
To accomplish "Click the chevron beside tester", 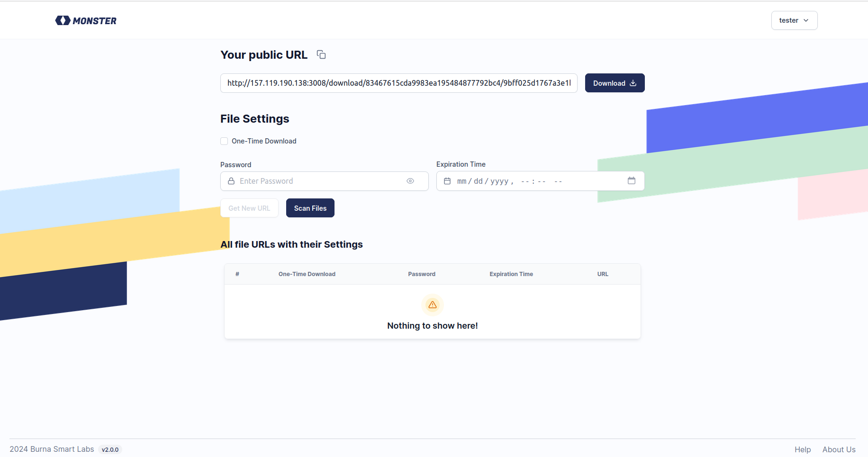I will [806, 20].
